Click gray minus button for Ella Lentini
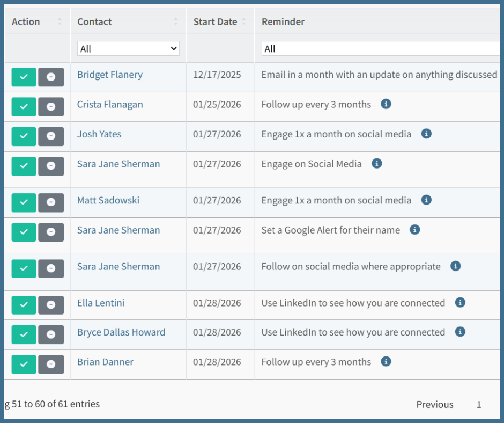 [51, 305]
